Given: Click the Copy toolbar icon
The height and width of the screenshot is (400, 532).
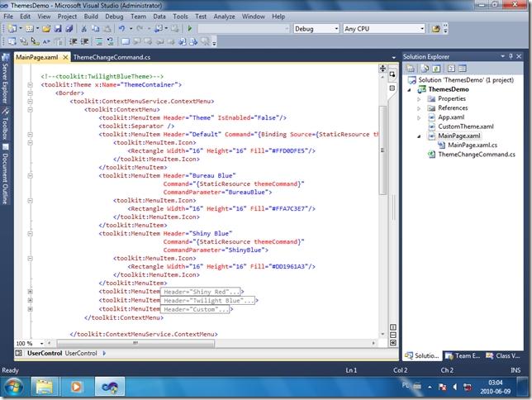Looking at the screenshot, I should (x=95, y=29).
